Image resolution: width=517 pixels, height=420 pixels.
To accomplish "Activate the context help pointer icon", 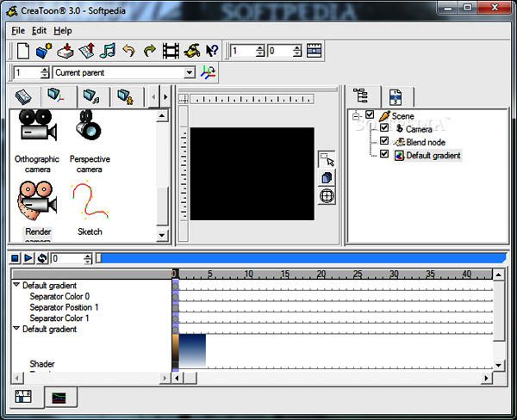I will [x=212, y=51].
